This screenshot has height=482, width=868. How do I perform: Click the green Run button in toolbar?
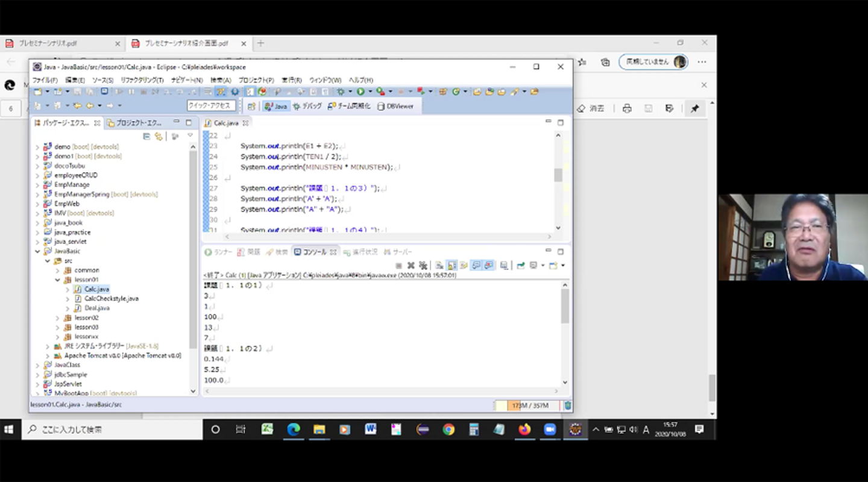(360, 92)
